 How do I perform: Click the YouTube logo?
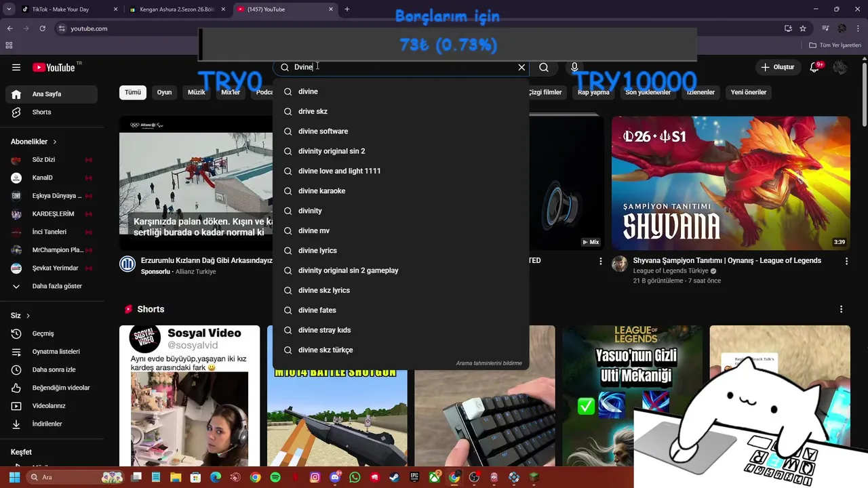click(x=54, y=67)
